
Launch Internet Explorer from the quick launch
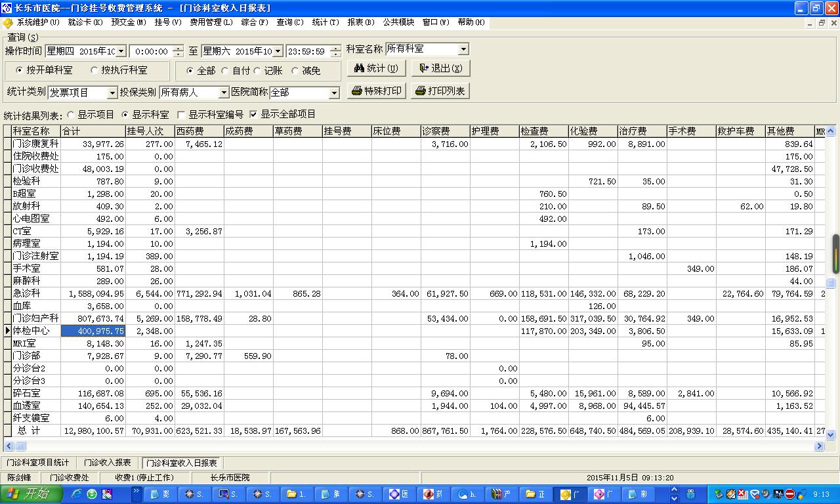(x=76, y=494)
